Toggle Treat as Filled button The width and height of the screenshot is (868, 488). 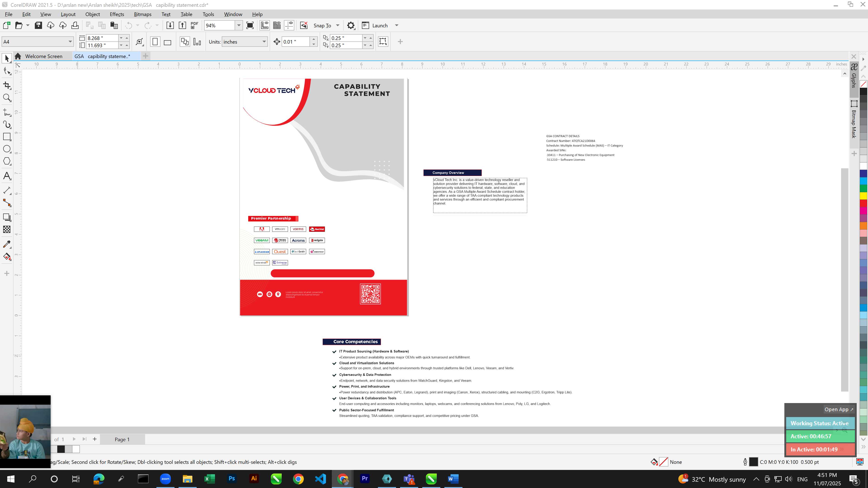click(383, 41)
